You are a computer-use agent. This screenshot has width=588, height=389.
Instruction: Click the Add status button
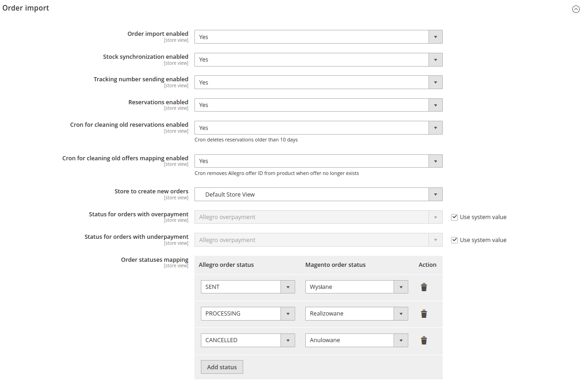coord(222,367)
